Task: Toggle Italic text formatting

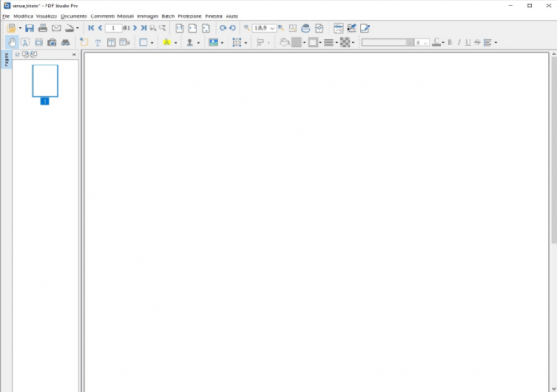Action: [x=459, y=43]
